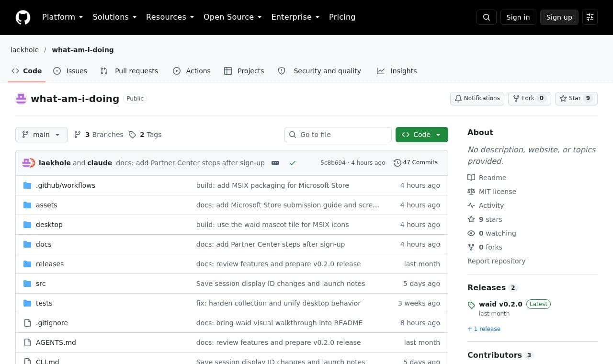This screenshot has height=364, width=613.
Task: Switch to the Insights tab
Action: click(x=397, y=71)
